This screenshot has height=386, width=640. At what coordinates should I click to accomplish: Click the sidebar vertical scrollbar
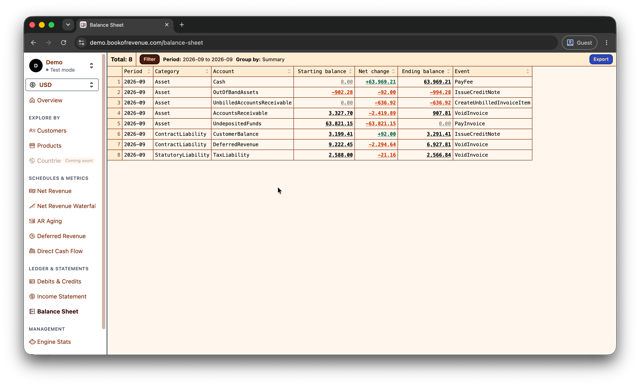(104, 192)
